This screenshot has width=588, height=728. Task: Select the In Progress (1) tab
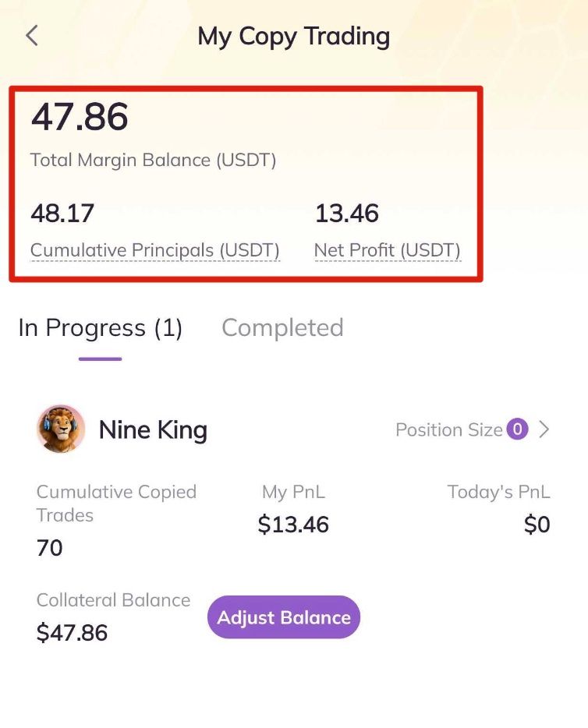pos(100,328)
